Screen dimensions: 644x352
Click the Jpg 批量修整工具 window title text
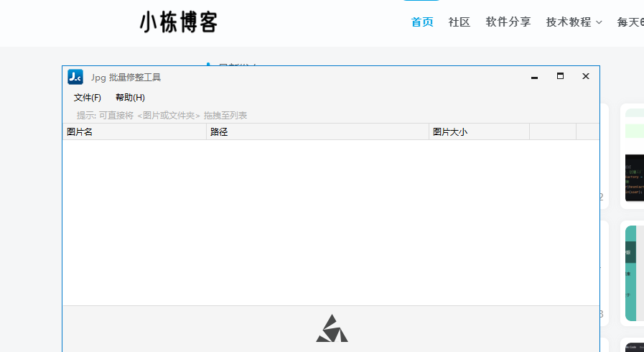(126, 77)
